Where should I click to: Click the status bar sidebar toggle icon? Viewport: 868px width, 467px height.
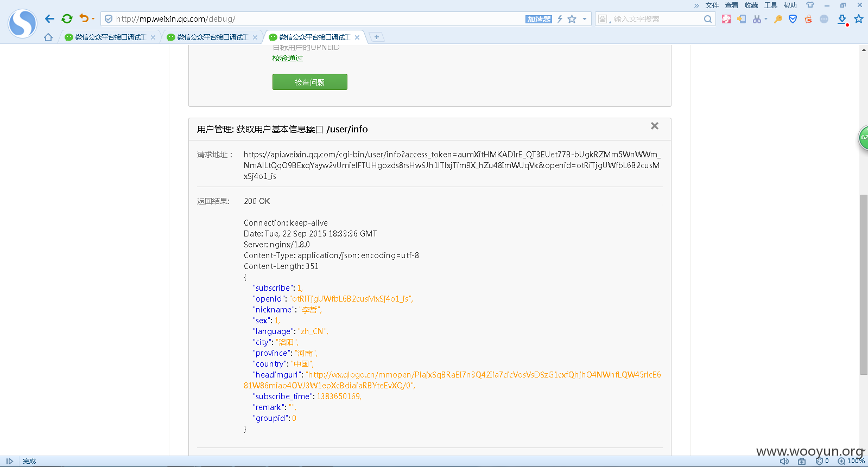click(x=10, y=461)
